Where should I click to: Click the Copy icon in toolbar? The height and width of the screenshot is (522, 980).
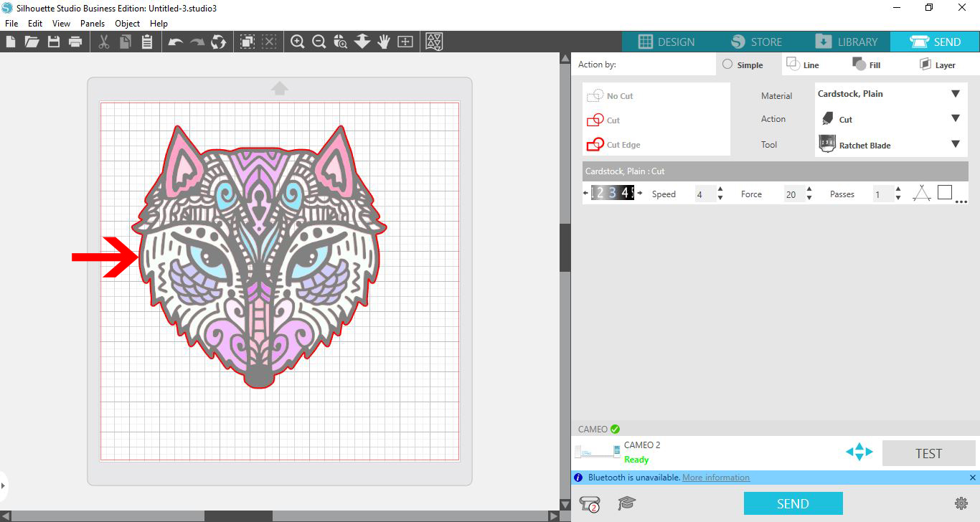coord(126,42)
